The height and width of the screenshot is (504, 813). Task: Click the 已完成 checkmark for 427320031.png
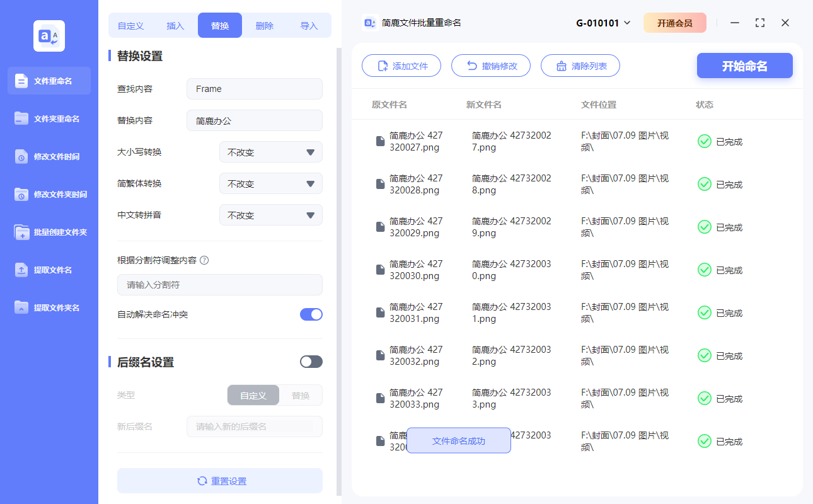pyautogui.click(x=705, y=312)
